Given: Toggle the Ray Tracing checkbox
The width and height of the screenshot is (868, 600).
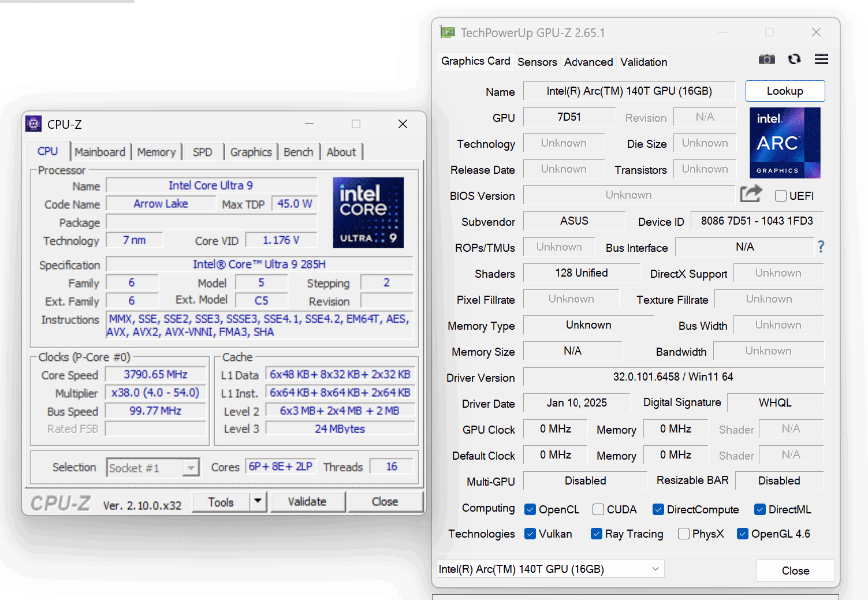Looking at the screenshot, I should click(x=597, y=534).
